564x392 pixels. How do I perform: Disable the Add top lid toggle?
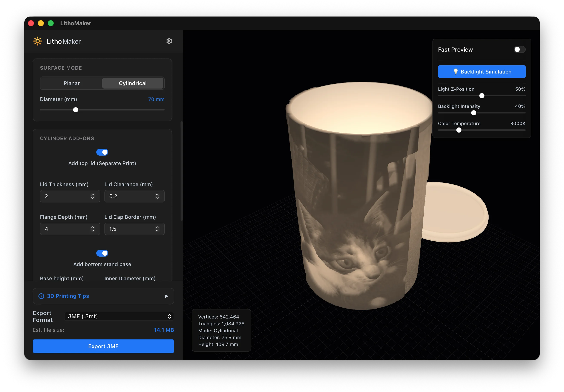coord(102,152)
